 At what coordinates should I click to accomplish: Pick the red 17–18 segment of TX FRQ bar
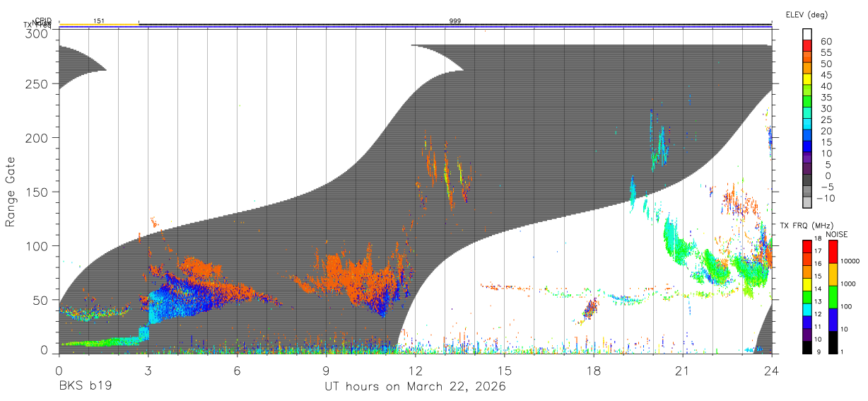(x=807, y=246)
